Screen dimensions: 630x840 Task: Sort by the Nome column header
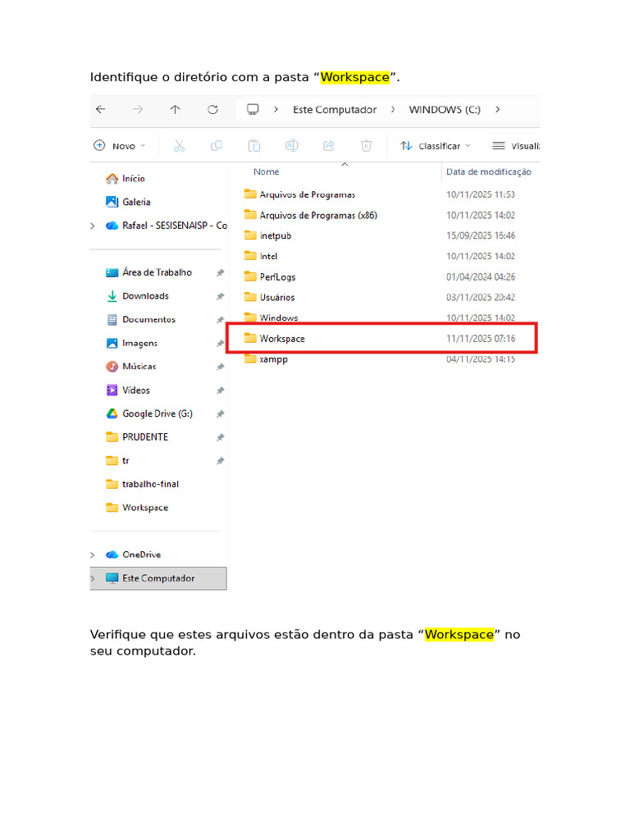[x=267, y=172]
